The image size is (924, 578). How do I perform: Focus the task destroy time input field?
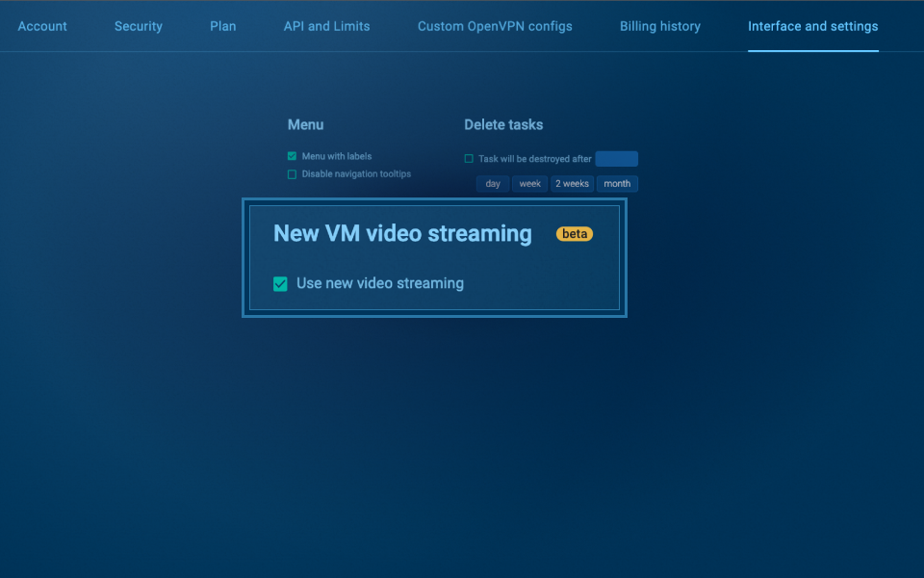(616, 159)
